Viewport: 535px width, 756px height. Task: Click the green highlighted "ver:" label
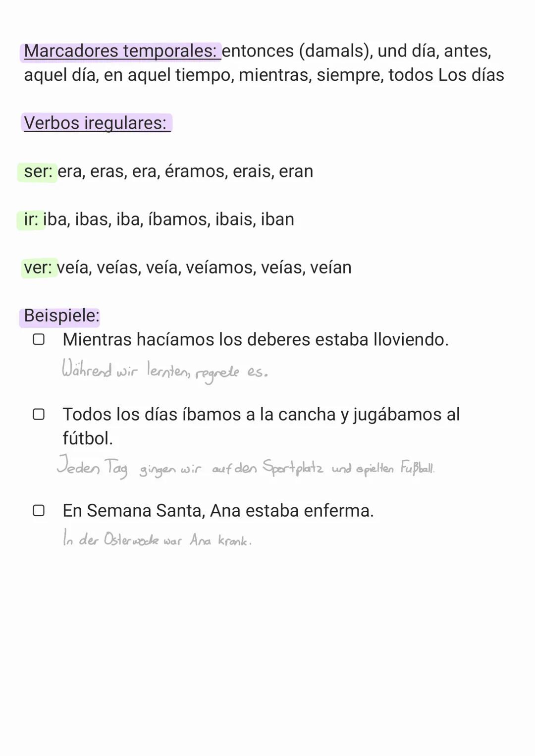click(38, 268)
